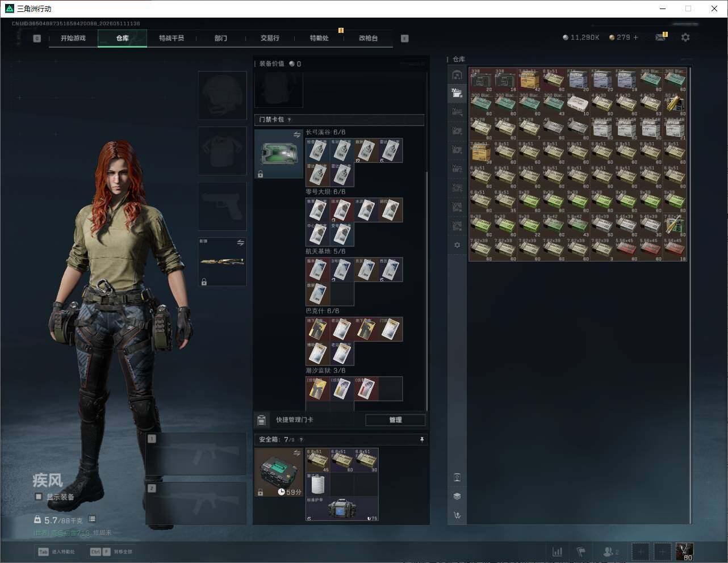Click the lock icon on 门禁卡包 case
Image resolution: width=728 pixels, height=563 pixels.
coord(260,174)
